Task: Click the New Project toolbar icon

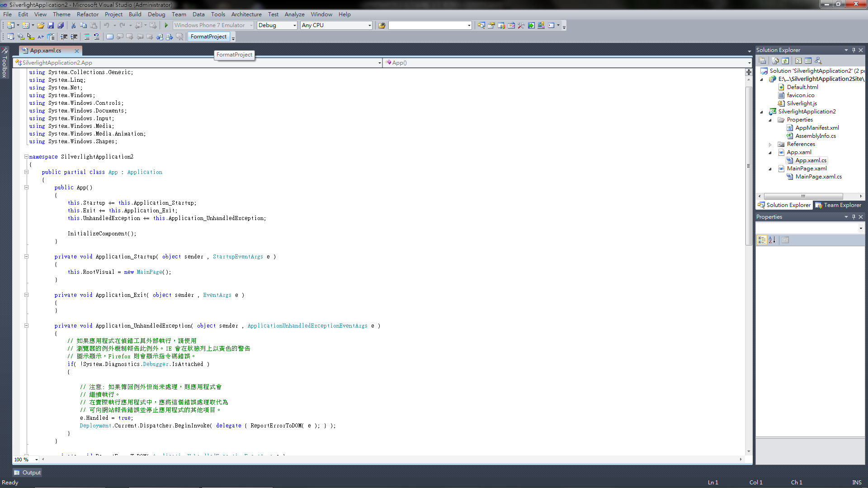Action: [x=10, y=25]
